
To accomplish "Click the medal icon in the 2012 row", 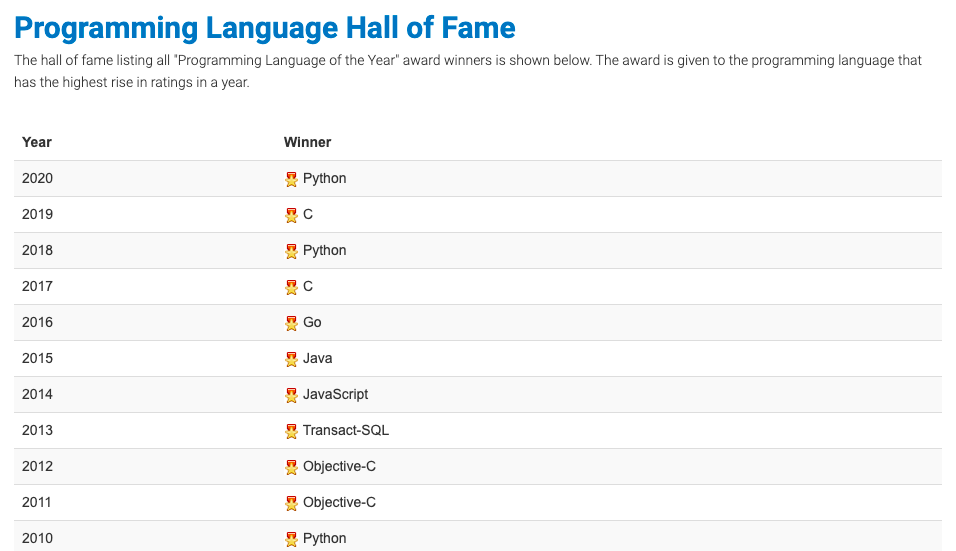I will [291, 467].
